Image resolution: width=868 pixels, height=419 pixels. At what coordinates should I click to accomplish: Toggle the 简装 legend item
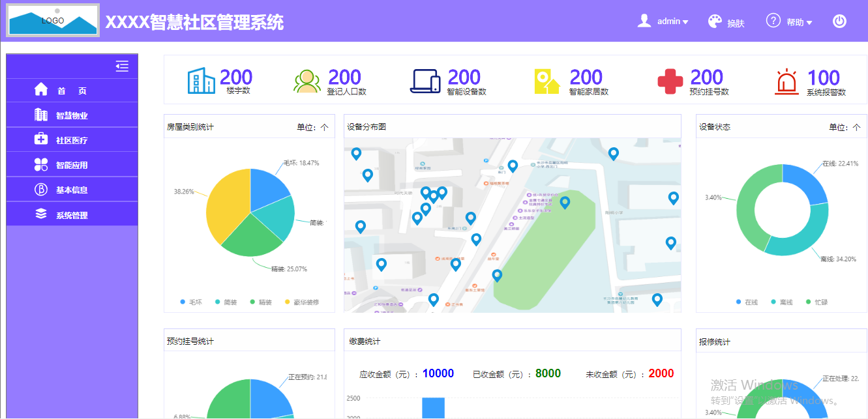226,302
